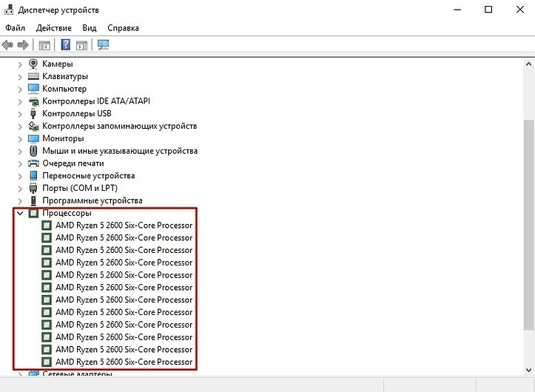Expand the Мониторы category
This screenshot has height=392, width=535.
[20, 138]
